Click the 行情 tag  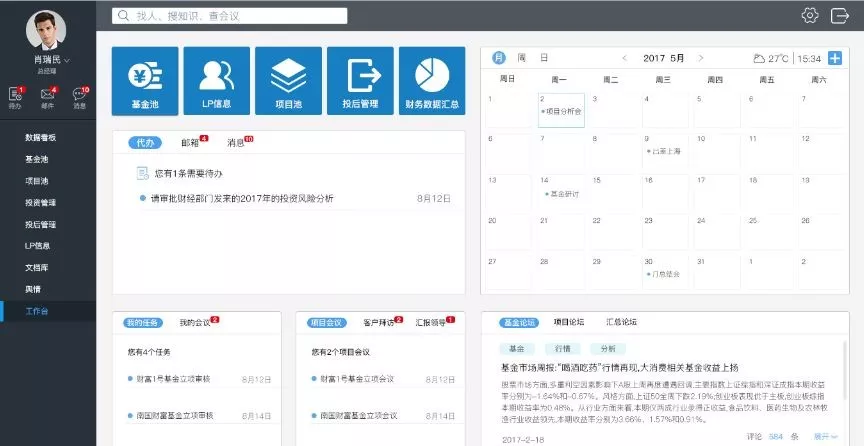tap(562, 349)
